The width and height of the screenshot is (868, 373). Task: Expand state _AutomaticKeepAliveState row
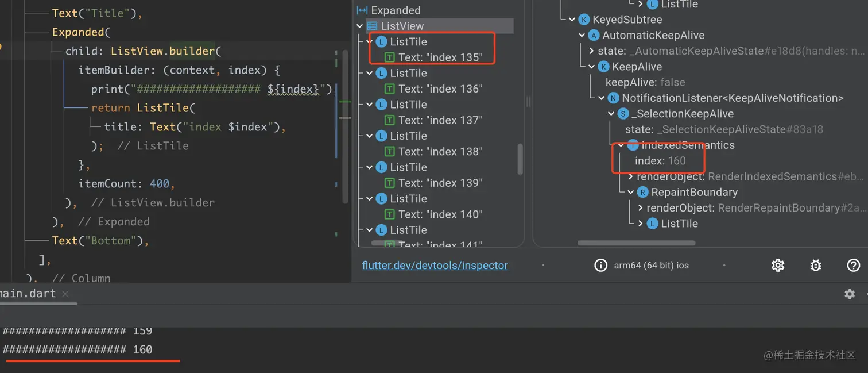point(592,51)
